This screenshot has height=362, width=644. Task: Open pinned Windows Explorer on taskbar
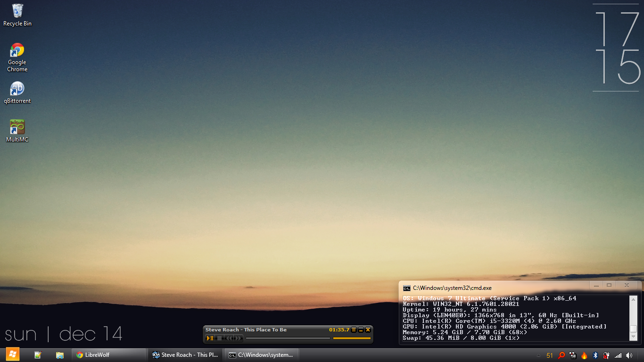(x=60, y=355)
